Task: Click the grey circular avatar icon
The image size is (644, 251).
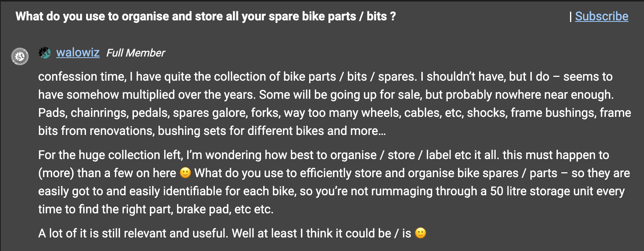Action: click(20, 57)
